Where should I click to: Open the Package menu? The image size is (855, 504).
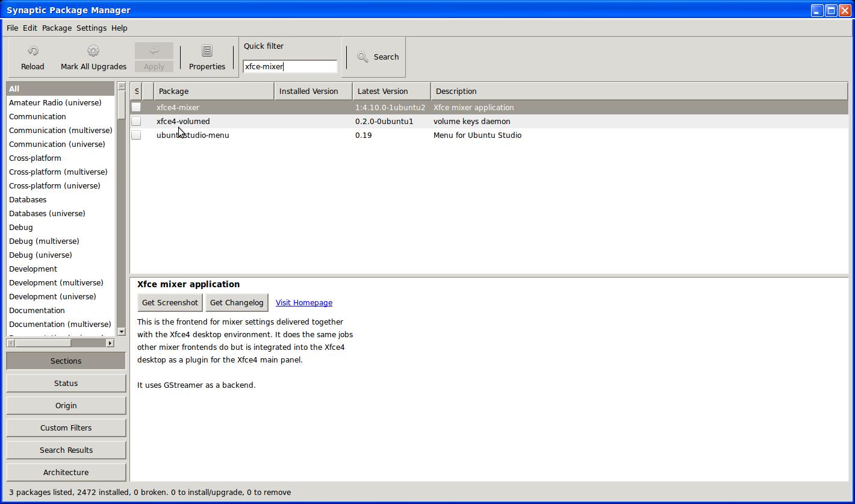pyautogui.click(x=57, y=28)
